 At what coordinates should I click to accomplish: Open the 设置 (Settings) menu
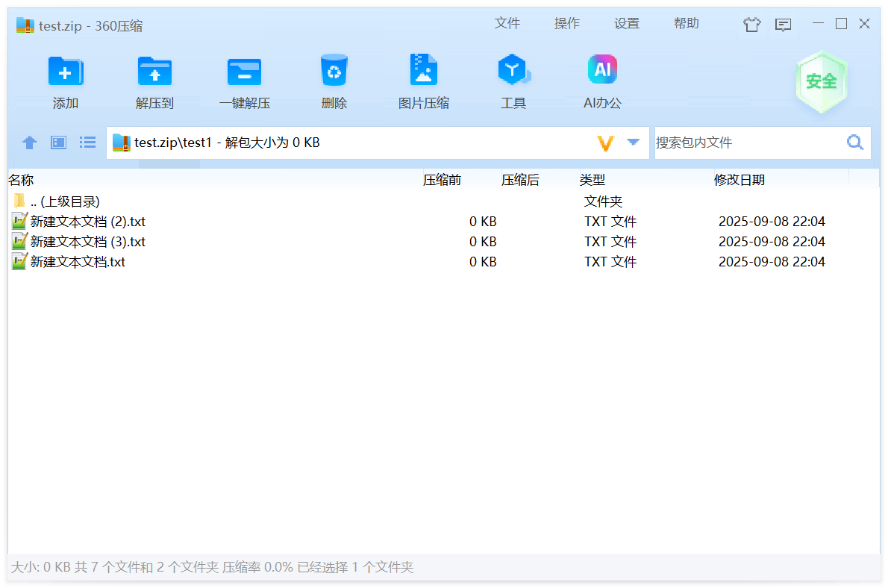tap(626, 24)
